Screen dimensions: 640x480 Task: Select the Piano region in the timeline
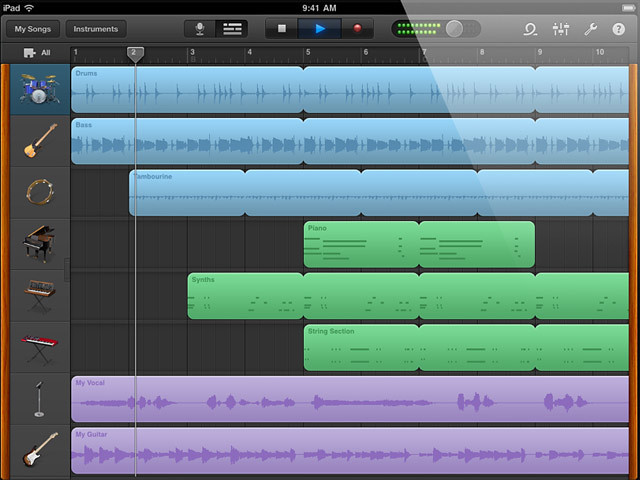pyautogui.click(x=361, y=245)
